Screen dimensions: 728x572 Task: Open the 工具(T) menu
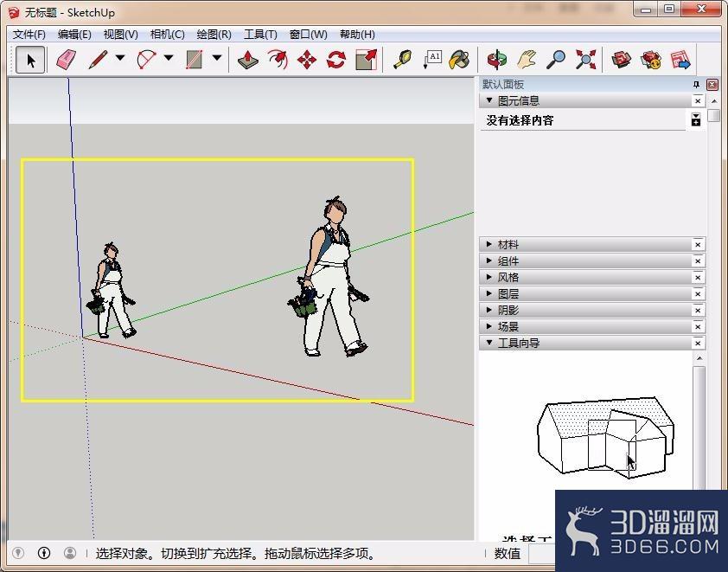260,35
